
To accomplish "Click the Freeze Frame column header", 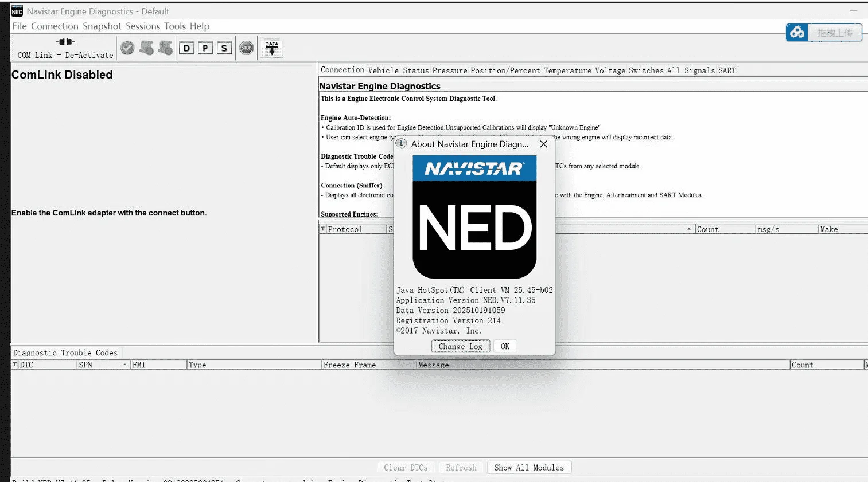I will (349, 365).
